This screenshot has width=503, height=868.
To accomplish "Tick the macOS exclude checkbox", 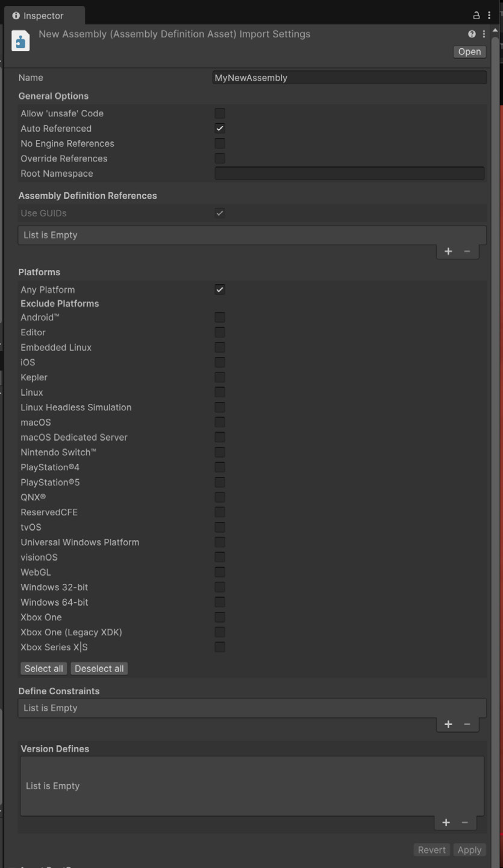I will tap(220, 423).
